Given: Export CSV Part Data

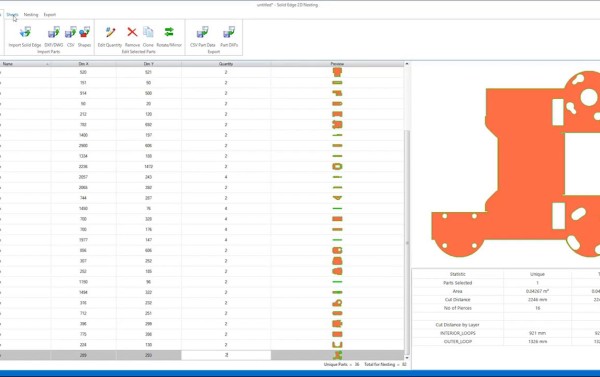Looking at the screenshot, I should tap(202, 32).
